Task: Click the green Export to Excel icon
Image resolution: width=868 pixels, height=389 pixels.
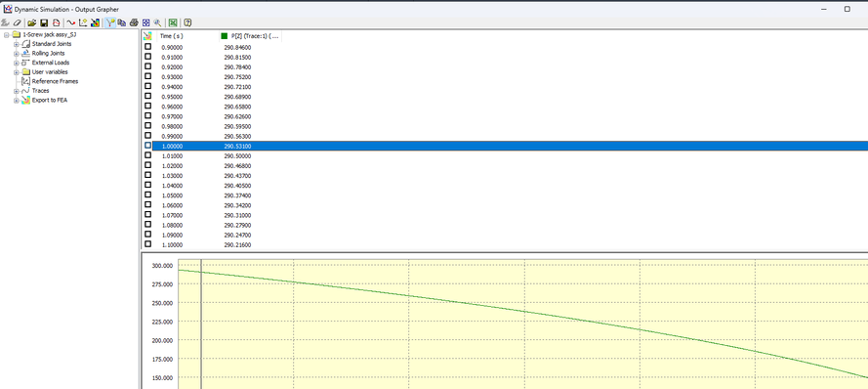Action: [x=173, y=22]
